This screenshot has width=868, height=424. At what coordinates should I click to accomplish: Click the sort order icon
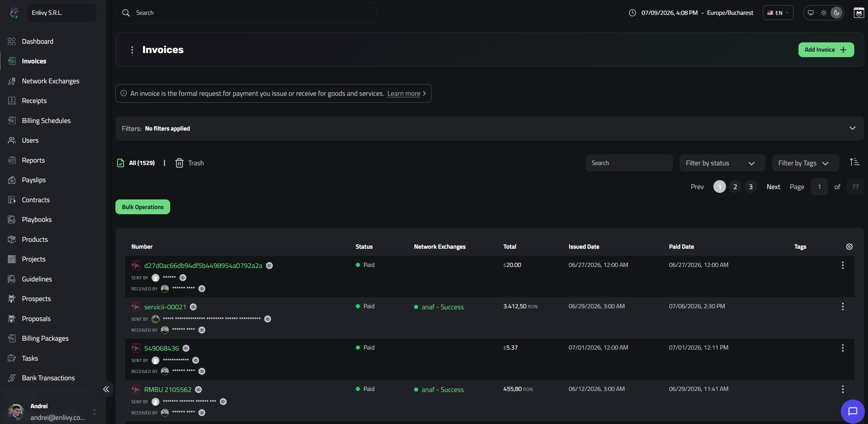855,162
